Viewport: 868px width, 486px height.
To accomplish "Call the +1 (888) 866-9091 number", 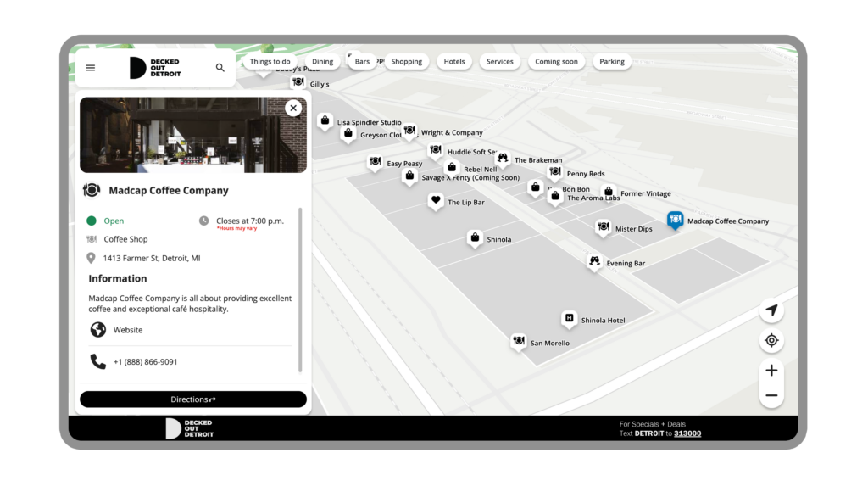I will coord(145,362).
